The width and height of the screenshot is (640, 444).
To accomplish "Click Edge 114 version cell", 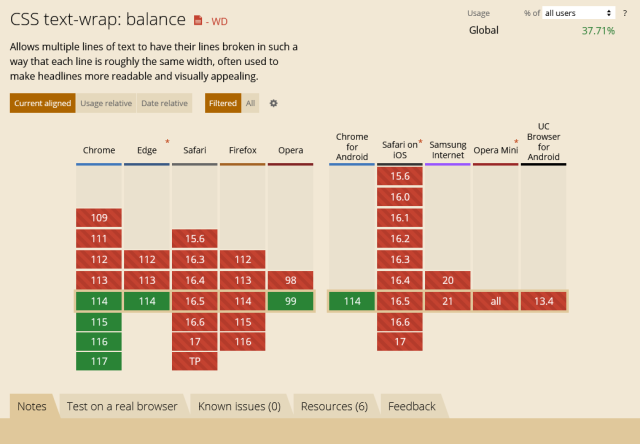I will [147, 301].
